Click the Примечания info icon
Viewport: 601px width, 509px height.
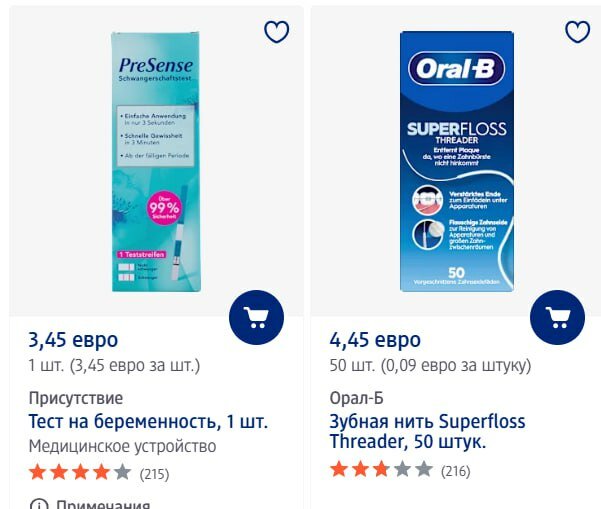coord(39,504)
